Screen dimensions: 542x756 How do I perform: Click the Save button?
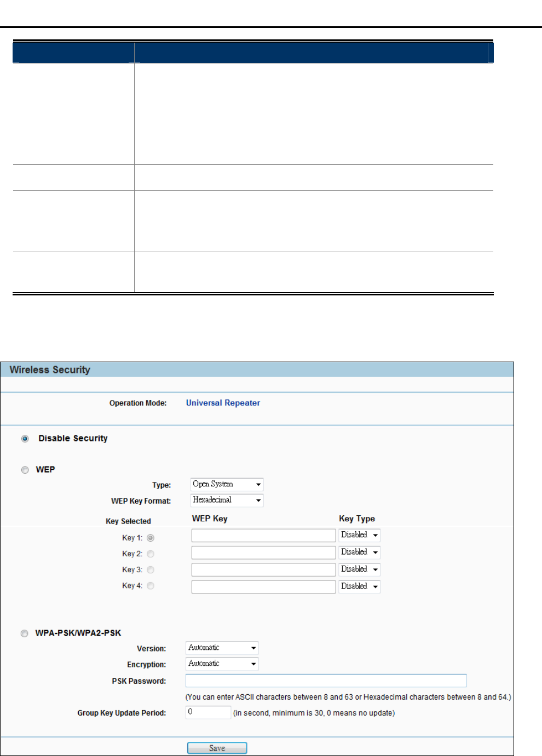click(217, 748)
